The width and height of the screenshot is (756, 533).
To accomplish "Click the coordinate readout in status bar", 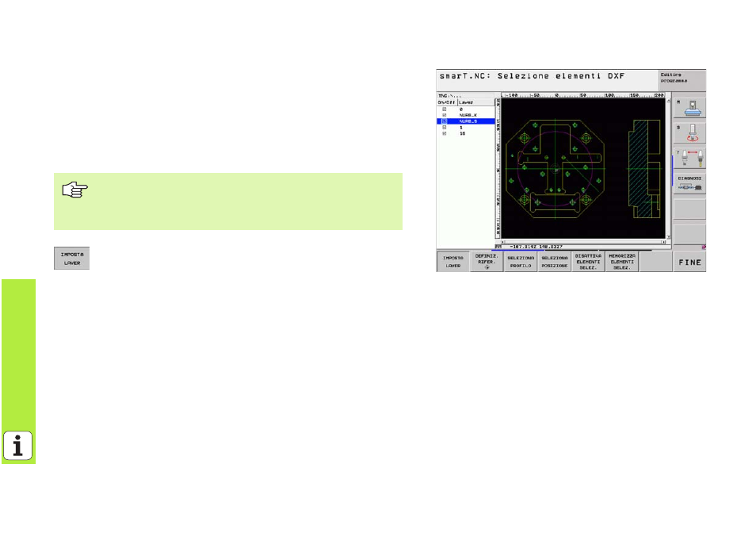I will pos(536,247).
